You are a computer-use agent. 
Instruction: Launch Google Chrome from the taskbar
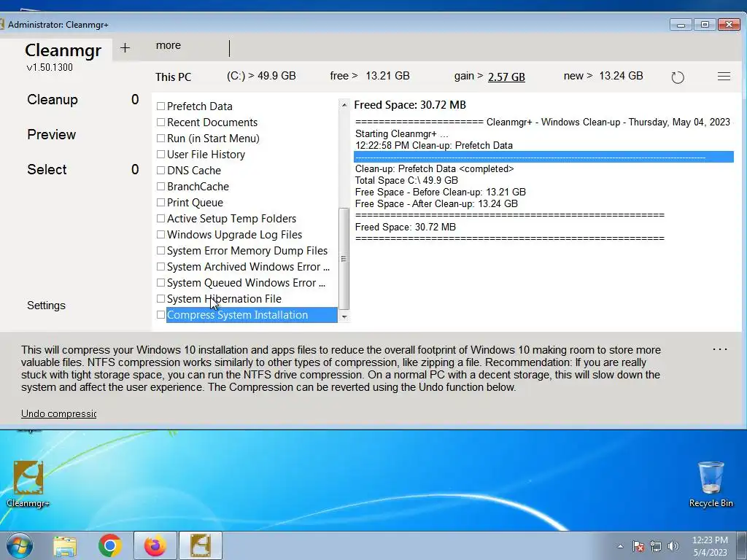(110, 545)
